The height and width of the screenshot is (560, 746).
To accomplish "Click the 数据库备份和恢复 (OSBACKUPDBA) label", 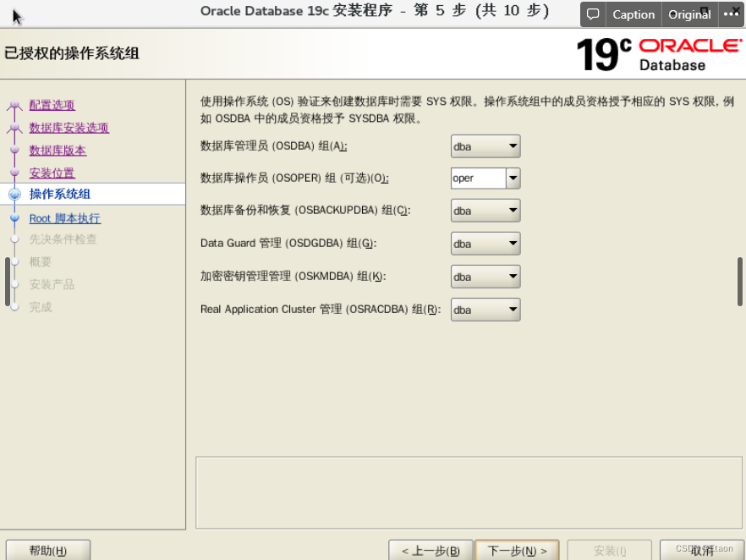I will click(305, 211).
